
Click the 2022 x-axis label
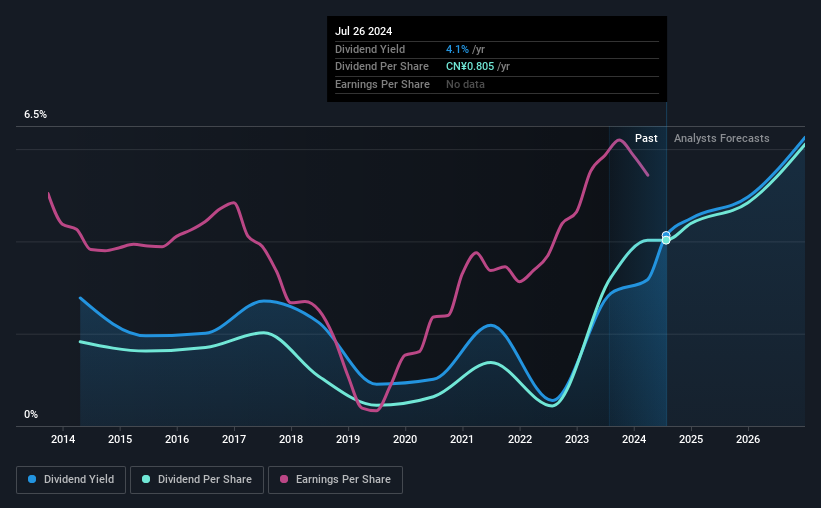(520, 439)
